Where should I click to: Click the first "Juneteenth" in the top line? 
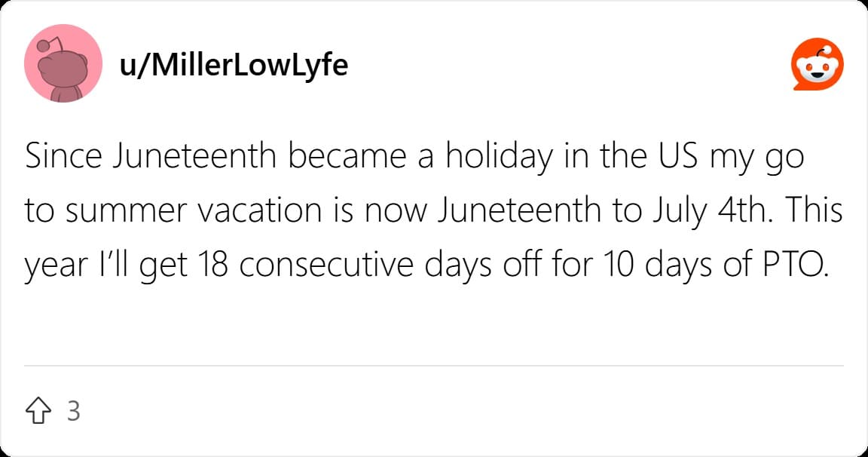[x=194, y=156]
